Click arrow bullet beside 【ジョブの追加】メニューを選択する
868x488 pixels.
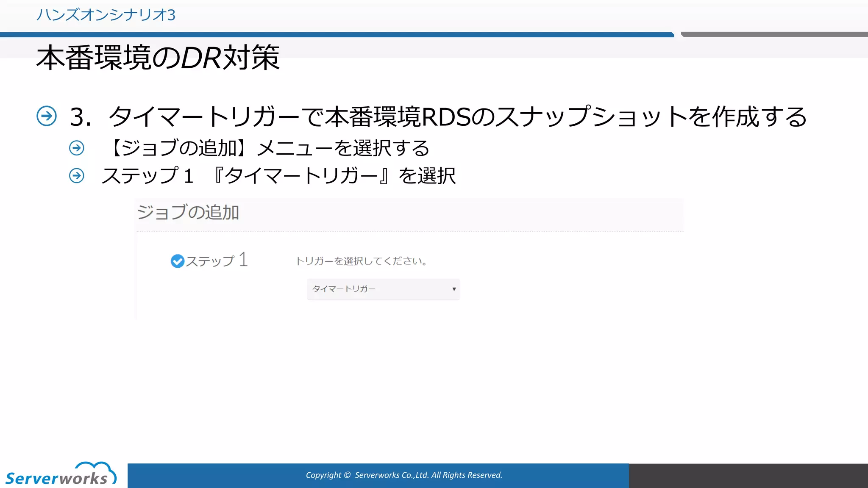[x=77, y=148]
